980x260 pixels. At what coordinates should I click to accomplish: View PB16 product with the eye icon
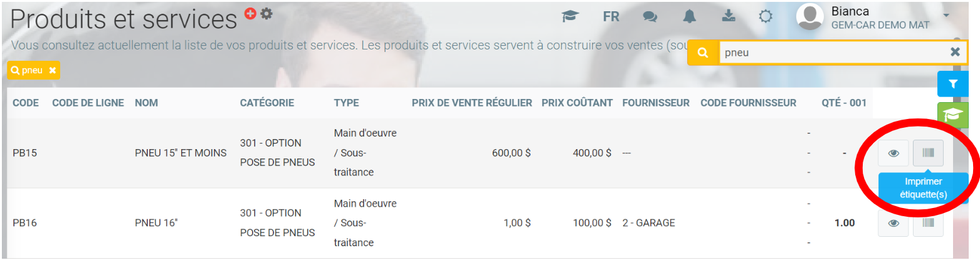(x=893, y=222)
